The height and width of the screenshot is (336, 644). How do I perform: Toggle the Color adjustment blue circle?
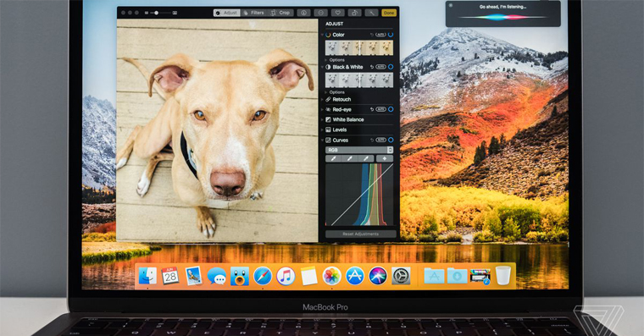tap(391, 35)
